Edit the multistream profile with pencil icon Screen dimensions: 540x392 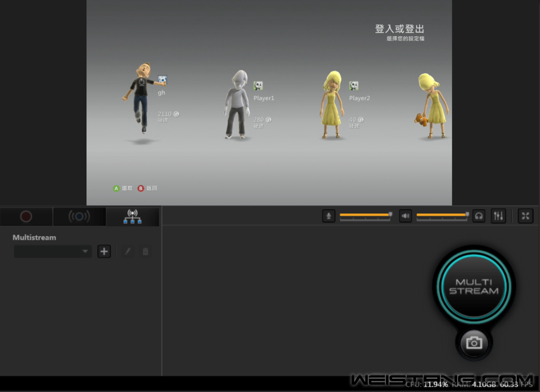pos(128,251)
